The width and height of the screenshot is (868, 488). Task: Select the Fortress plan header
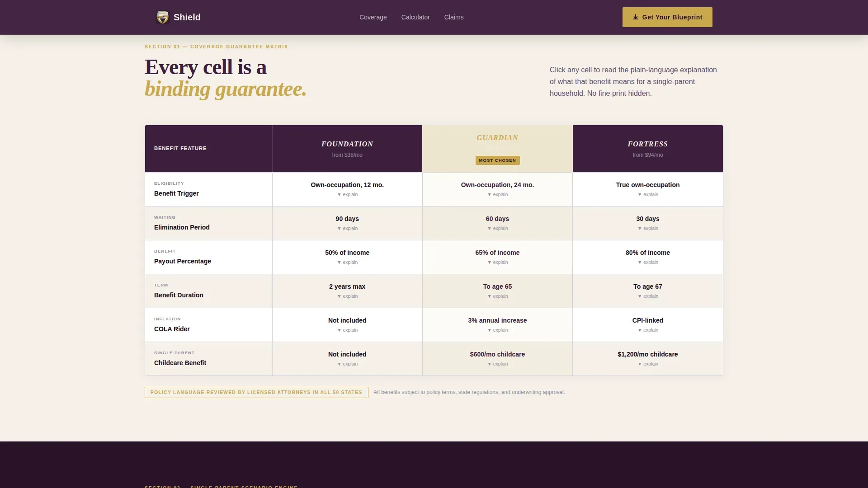(648, 149)
